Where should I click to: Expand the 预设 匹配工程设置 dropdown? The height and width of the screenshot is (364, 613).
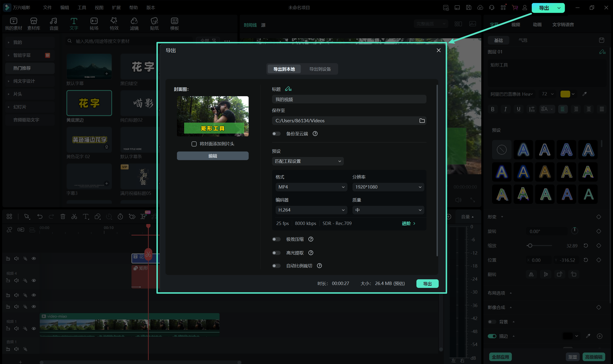pos(307,161)
